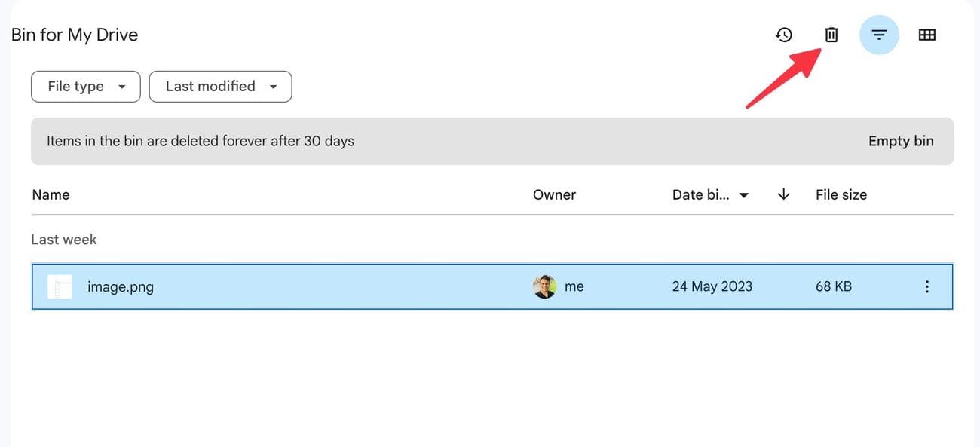Click the 24 May 2023 date cell

coord(712,286)
